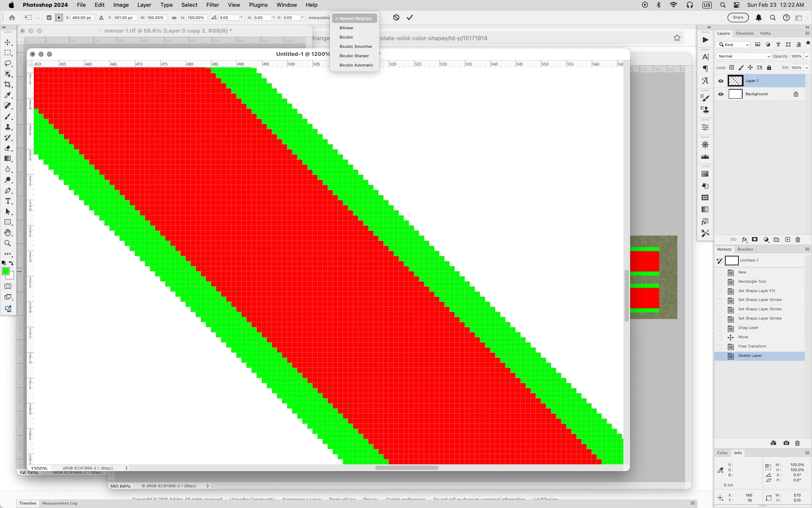Delete layer using Layers panel trash icon
This screenshot has width=812, height=508.
(798, 240)
